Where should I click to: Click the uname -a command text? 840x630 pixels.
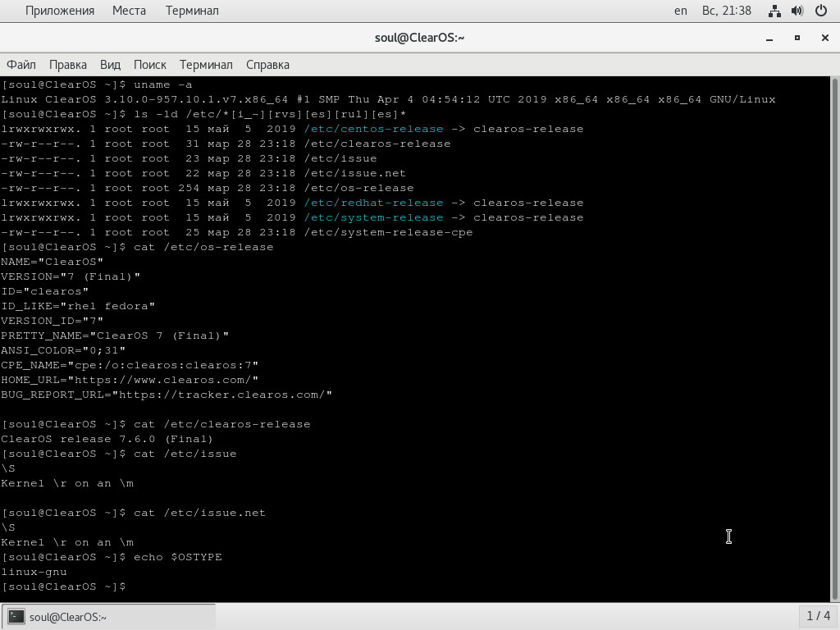[163, 84]
